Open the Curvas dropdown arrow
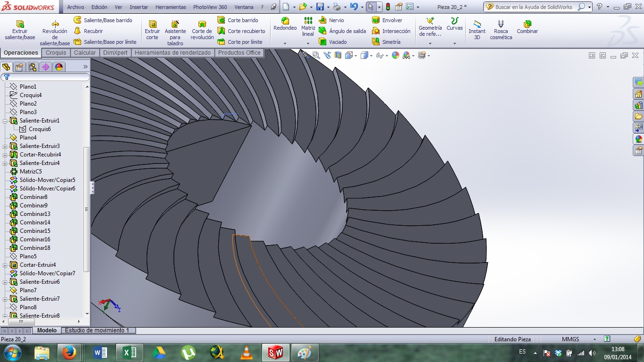The image size is (644, 362). coord(454,43)
